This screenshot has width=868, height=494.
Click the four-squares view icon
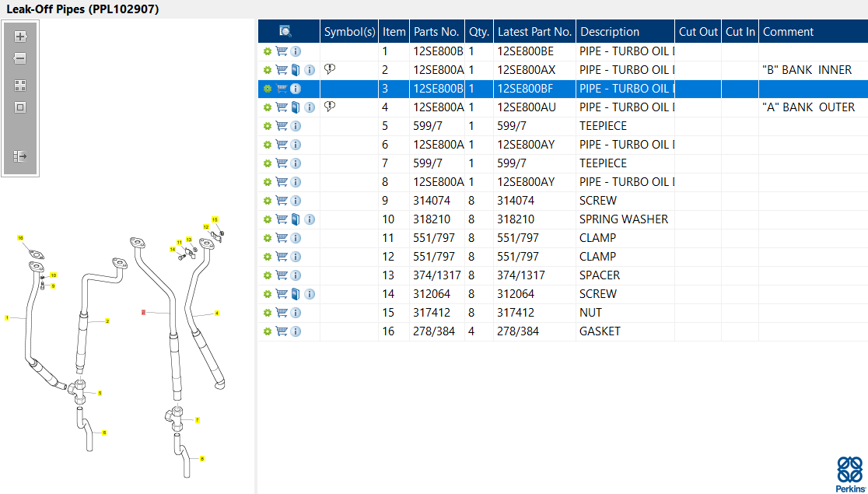pos(20,86)
